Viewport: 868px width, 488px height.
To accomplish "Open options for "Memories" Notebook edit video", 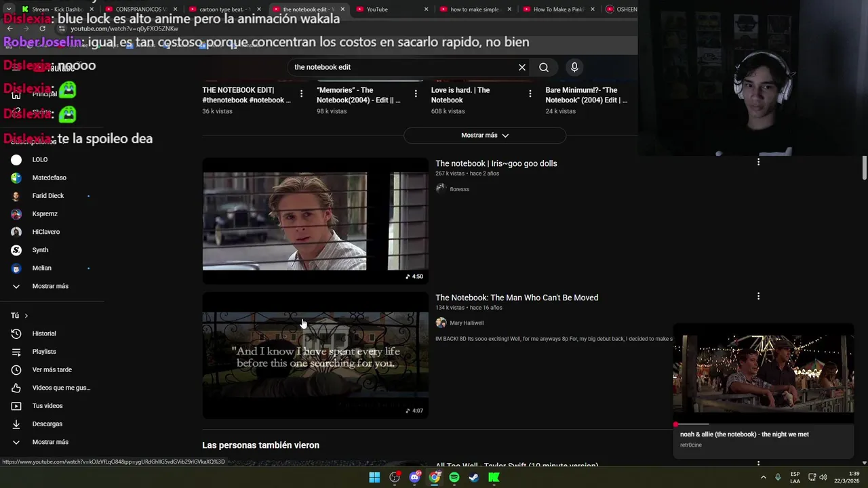I will click(x=416, y=94).
